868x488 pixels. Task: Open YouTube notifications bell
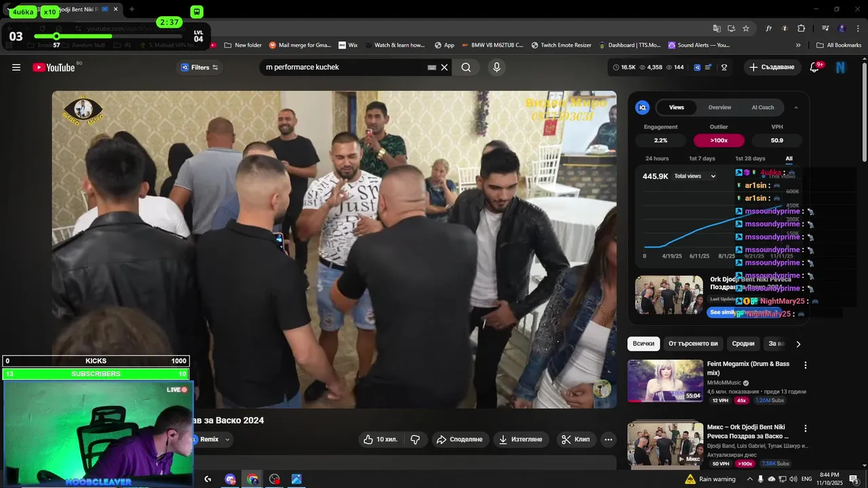click(815, 67)
